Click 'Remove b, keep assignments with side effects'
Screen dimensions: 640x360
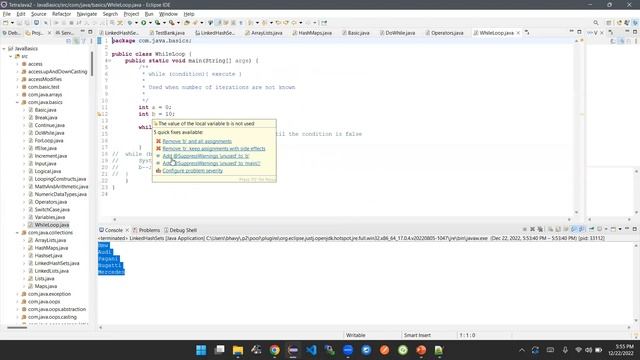[x=213, y=149]
